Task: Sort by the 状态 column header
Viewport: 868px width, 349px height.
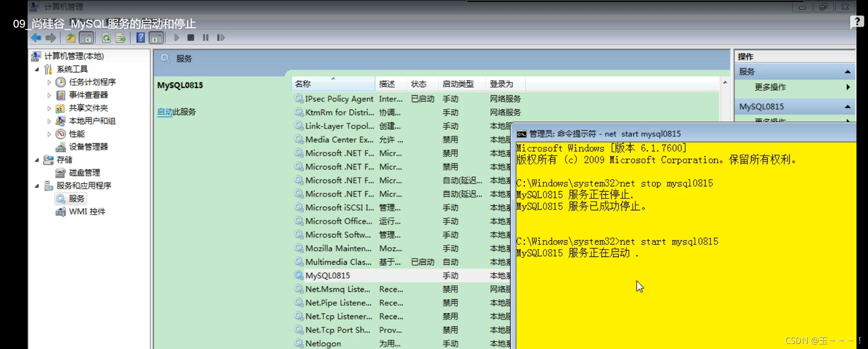Action: (x=422, y=84)
